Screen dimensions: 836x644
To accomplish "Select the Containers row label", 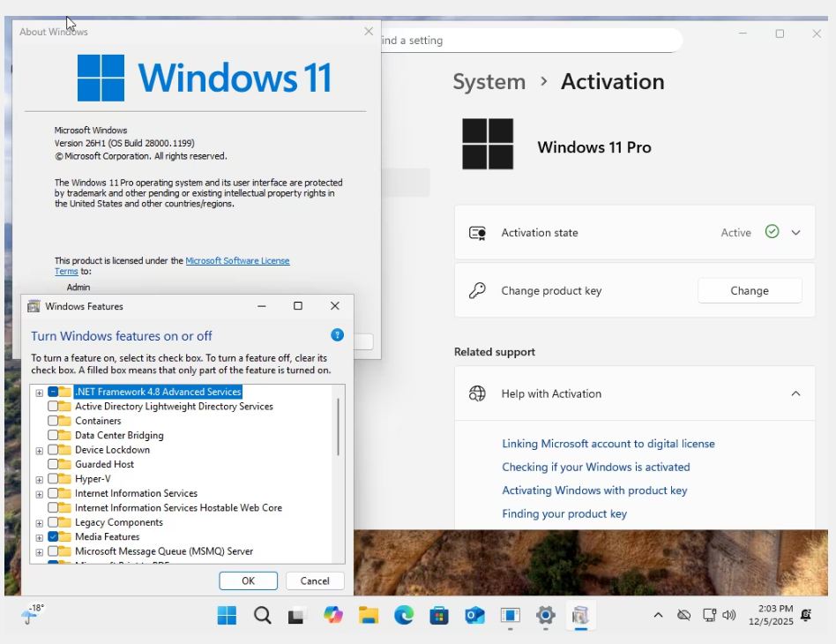I will coord(98,421).
